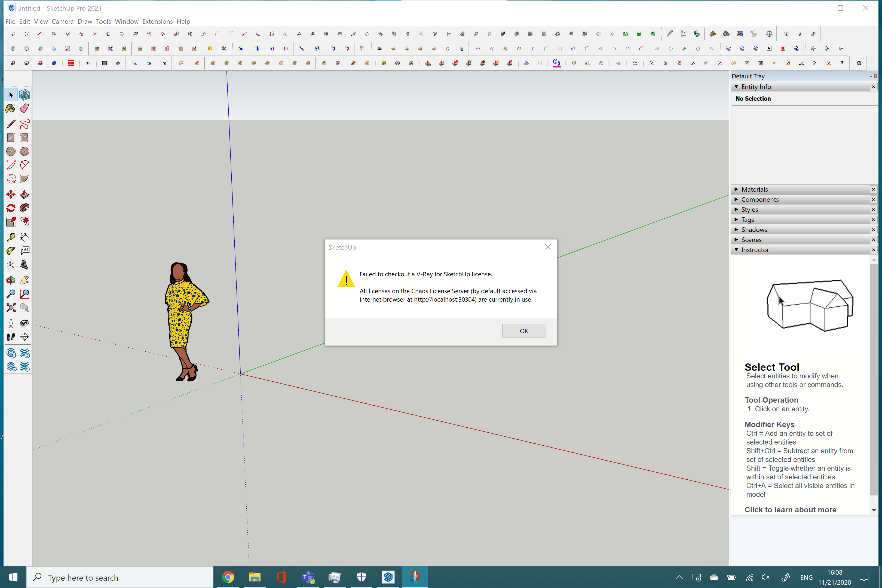This screenshot has height=588, width=882.
Task: Click OK in the license error dialog
Action: 524,331
